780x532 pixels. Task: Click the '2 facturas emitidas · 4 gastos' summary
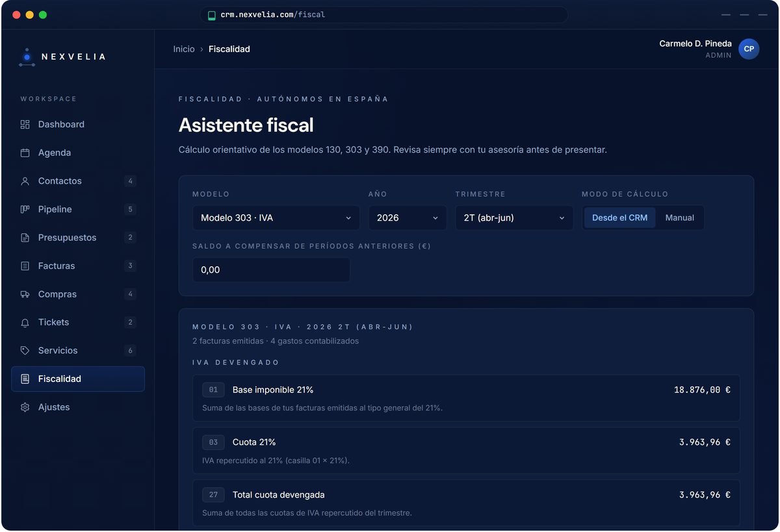click(276, 341)
